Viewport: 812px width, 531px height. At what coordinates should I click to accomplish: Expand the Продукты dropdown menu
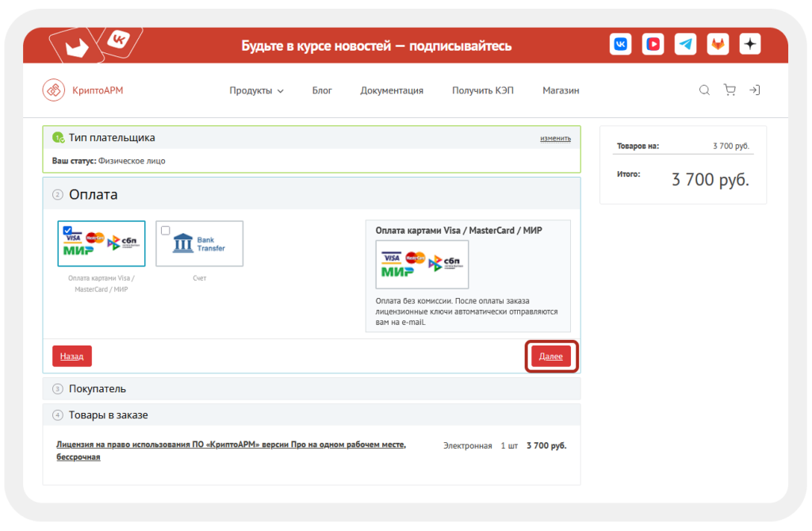click(256, 90)
